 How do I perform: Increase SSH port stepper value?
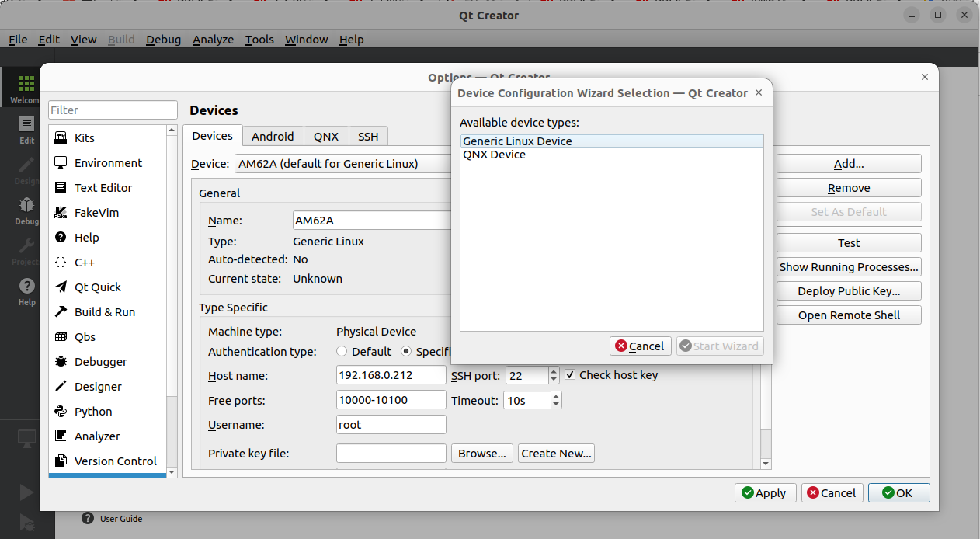click(554, 371)
